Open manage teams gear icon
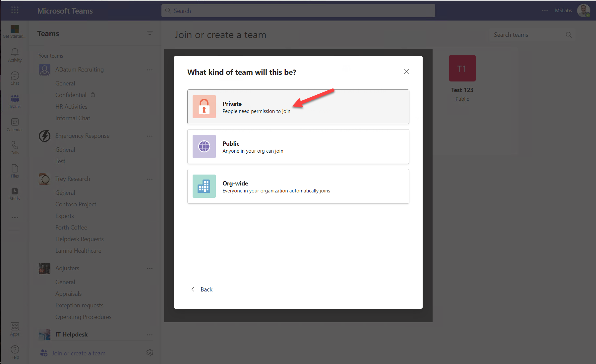This screenshot has height=364, width=596. click(150, 353)
